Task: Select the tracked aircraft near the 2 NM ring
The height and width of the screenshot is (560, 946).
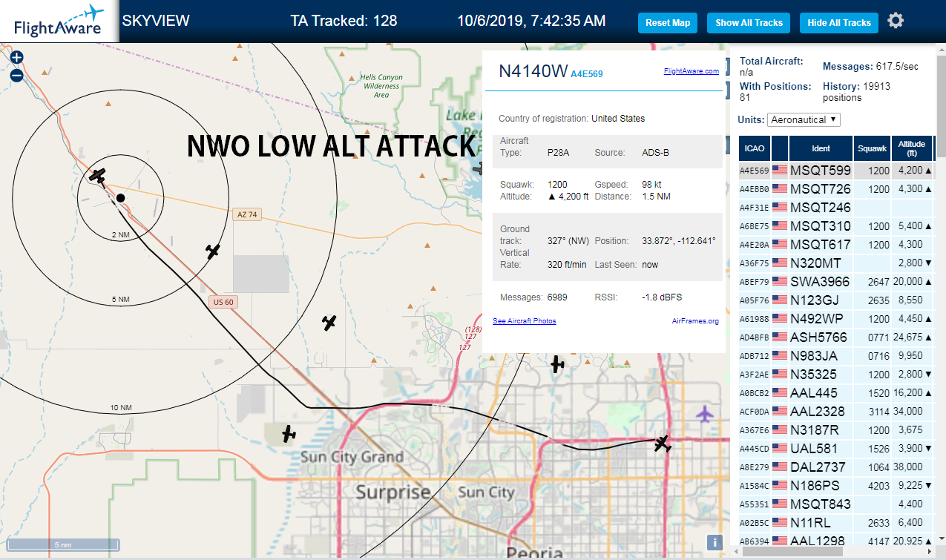Action: (x=98, y=176)
